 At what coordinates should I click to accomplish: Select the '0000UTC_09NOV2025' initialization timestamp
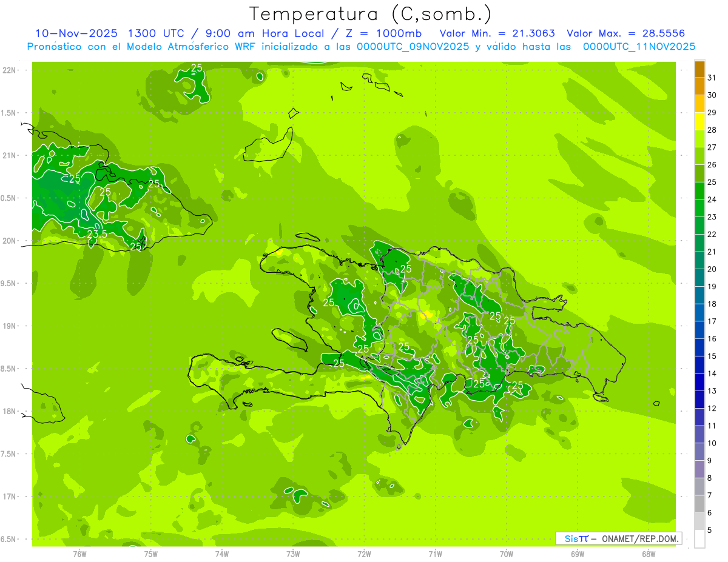tap(413, 47)
